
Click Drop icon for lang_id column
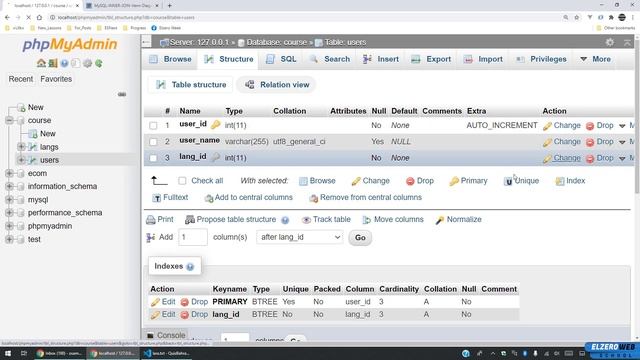click(x=590, y=158)
